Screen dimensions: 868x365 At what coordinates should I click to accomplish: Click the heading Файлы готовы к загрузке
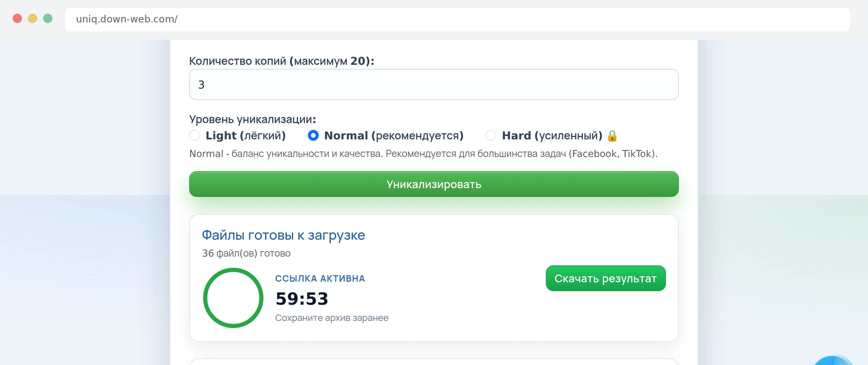[284, 235]
